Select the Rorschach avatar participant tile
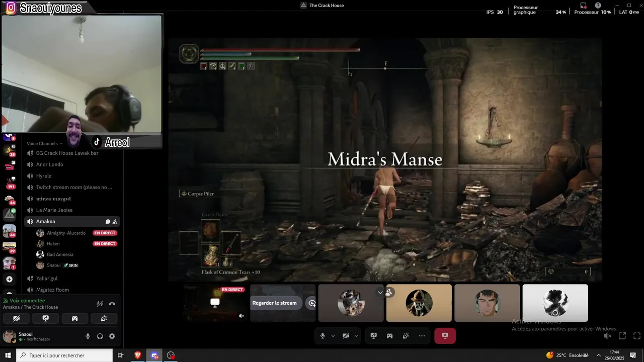Viewport: 644px width, 362px height. click(x=419, y=303)
